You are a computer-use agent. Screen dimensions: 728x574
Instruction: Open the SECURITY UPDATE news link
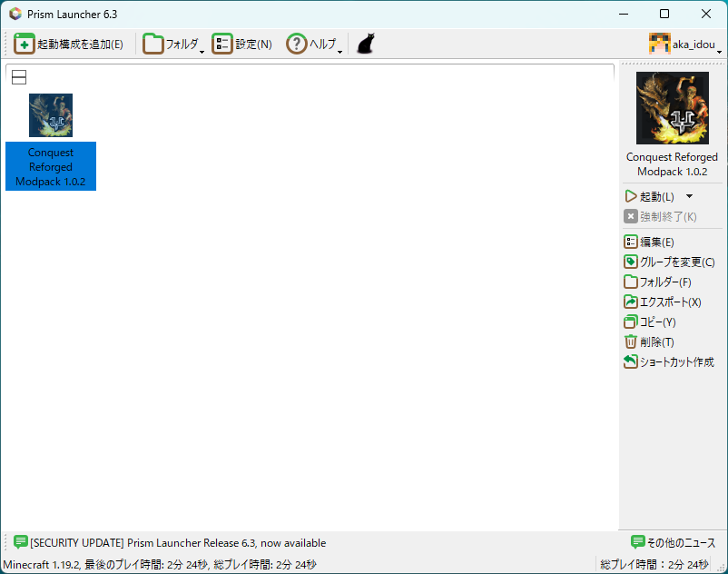click(x=178, y=543)
